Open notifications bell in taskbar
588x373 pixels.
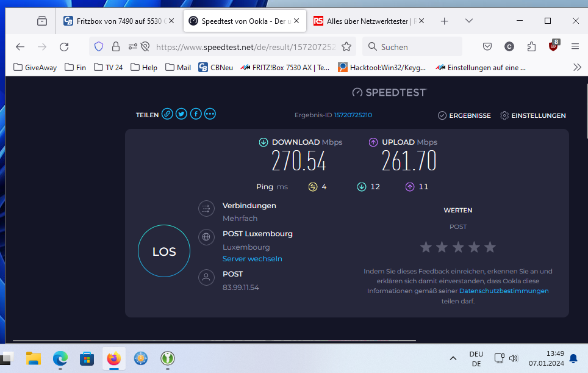tap(573, 358)
